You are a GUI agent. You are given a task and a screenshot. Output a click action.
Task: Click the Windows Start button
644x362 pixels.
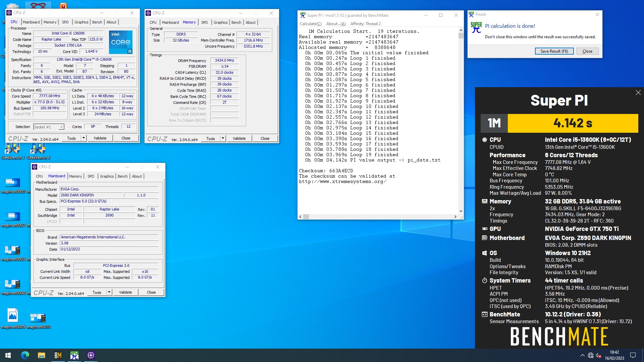pyautogui.click(x=8, y=355)
